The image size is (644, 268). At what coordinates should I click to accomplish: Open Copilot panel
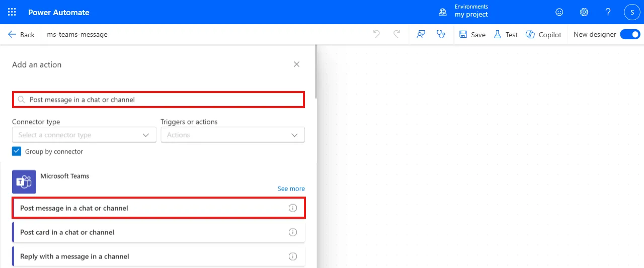[543, 35]
